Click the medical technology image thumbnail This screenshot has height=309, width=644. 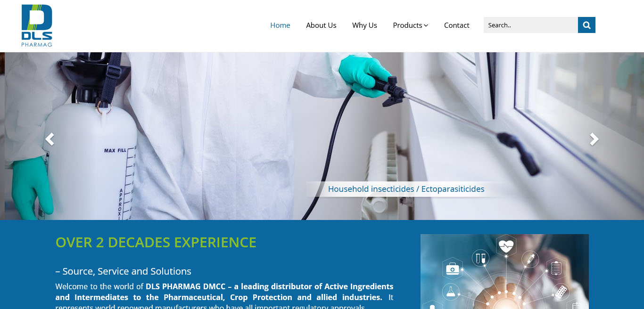click(x=504, y=271)
